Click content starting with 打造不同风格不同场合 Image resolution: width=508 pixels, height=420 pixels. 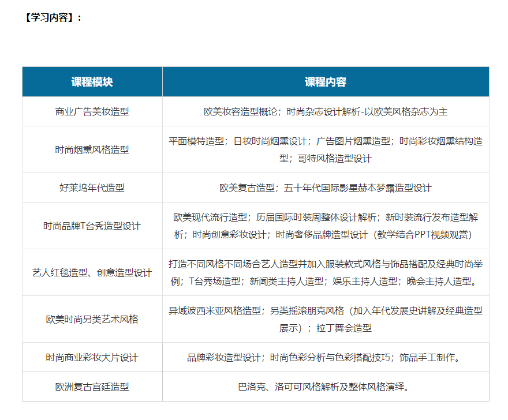click(326, 264)
